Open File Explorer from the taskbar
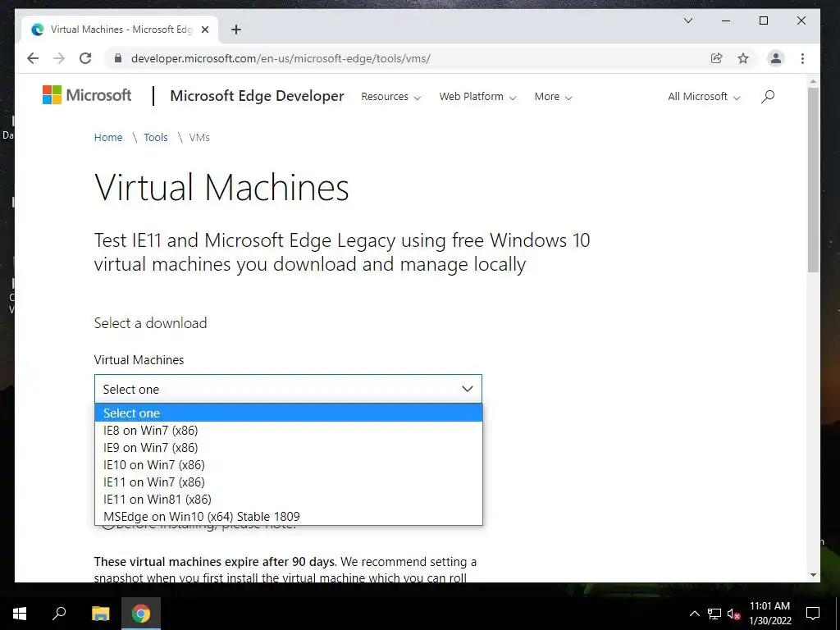 coord(100,613)
